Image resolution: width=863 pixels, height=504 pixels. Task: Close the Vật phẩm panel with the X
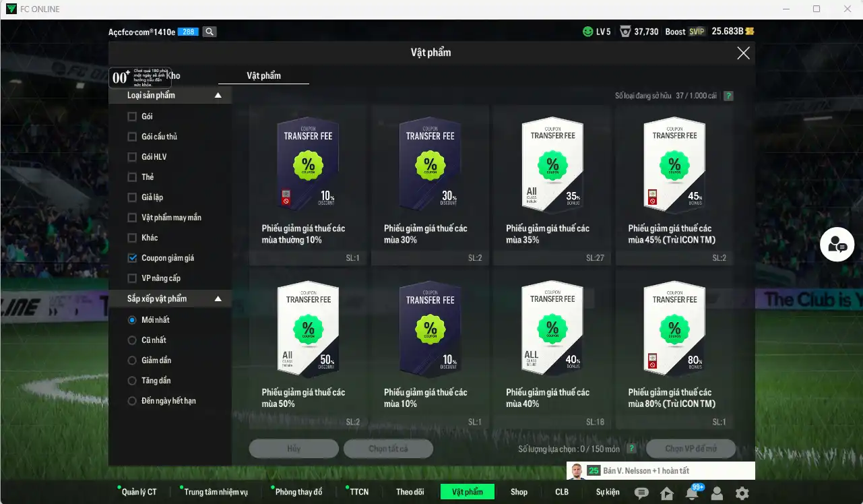pos(743,53)
